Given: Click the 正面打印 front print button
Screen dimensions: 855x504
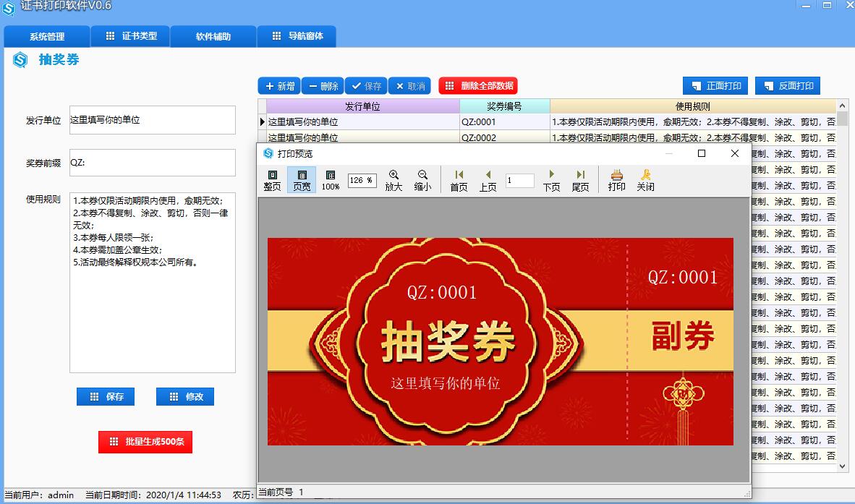Looking at the screenshot, I should [x=715, y=86].
